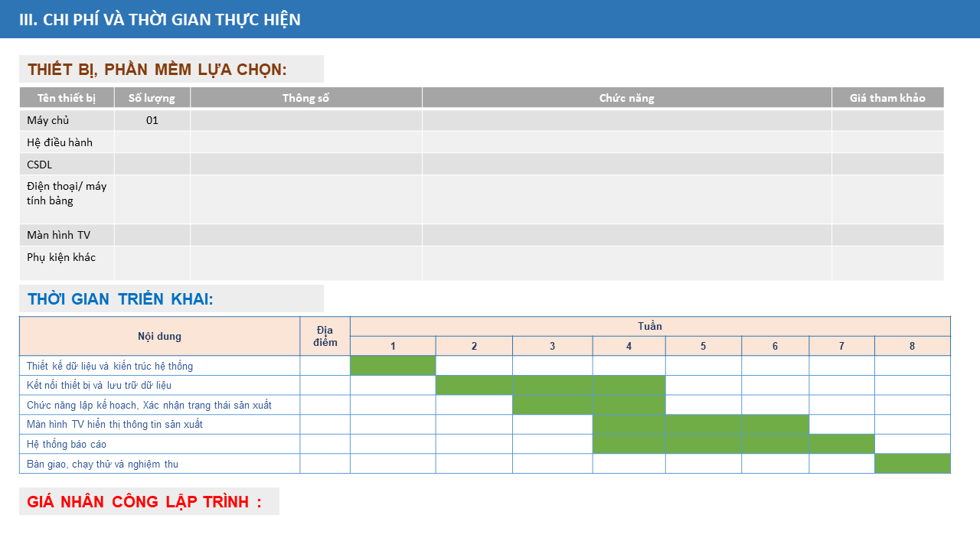
Task: Select the 'Địa điểm' header cell
Action: pos(325,336)
